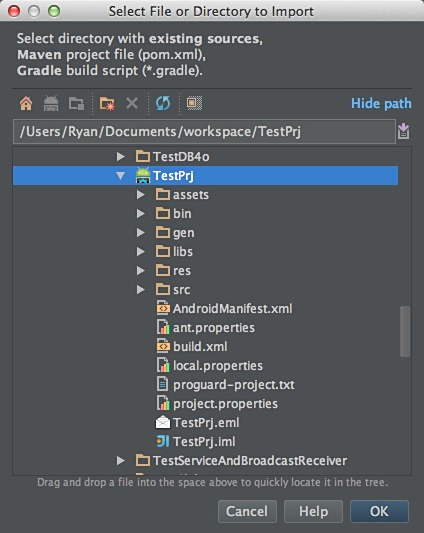Viewport: 424px width, 533px height.
Task: Click the ant.properties file icon
Action: (163, 327)
